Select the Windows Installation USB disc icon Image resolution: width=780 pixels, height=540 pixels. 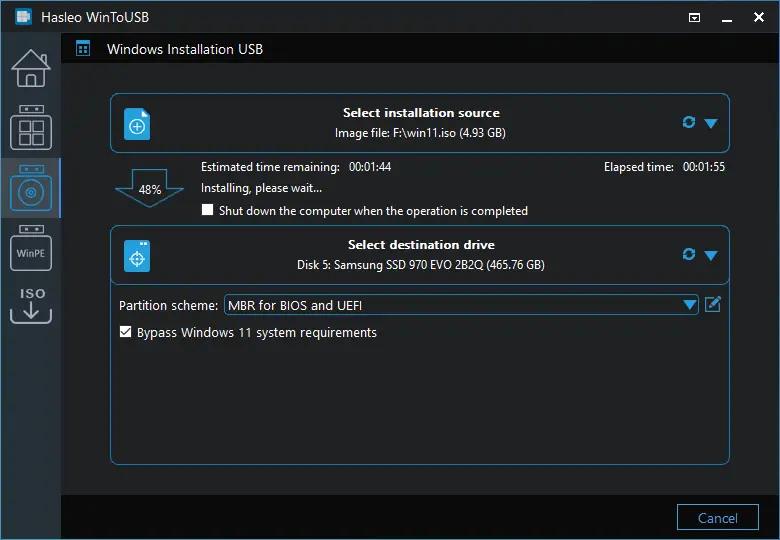coord(31,188)
